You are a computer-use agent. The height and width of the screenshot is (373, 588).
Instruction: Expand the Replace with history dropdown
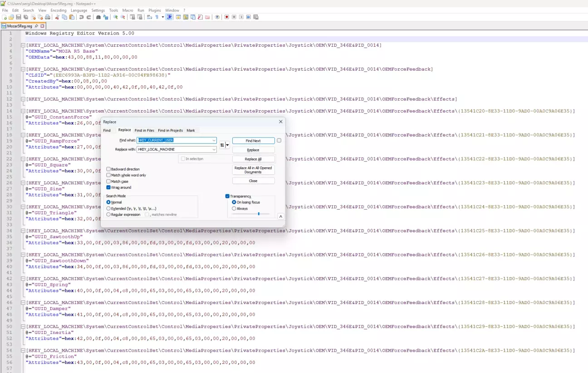[214, 149]
